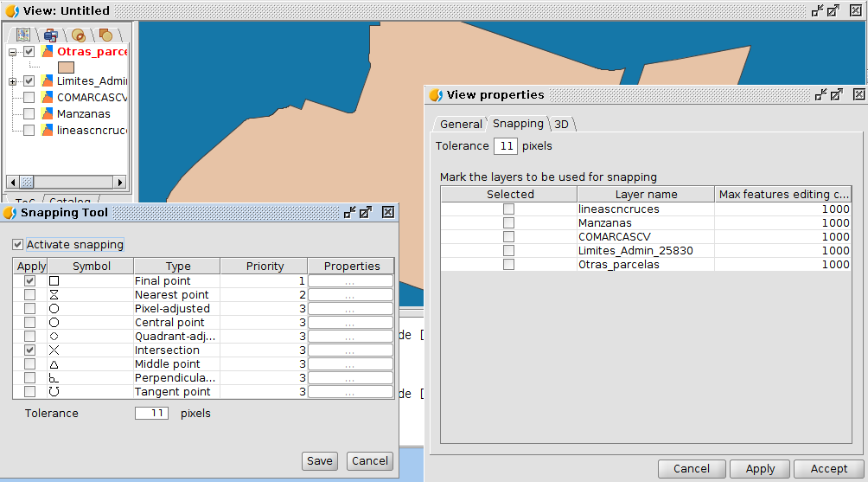
Task: Disable the Activate snapping checkbox
Action: click(17, 244)
